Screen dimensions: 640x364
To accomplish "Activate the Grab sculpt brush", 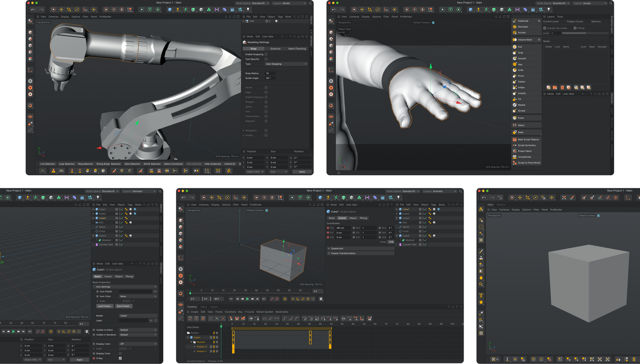I will 520,52.
